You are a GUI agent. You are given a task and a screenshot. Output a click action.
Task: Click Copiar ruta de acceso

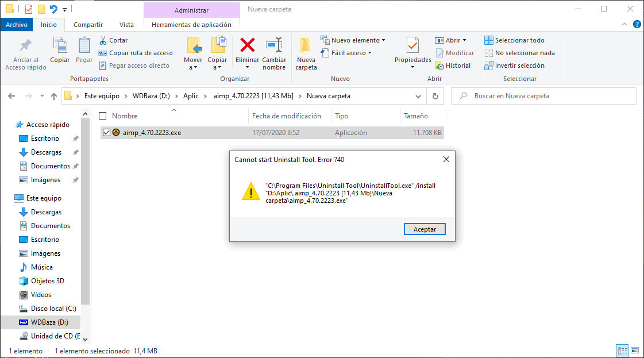click(x=136, y=53)
